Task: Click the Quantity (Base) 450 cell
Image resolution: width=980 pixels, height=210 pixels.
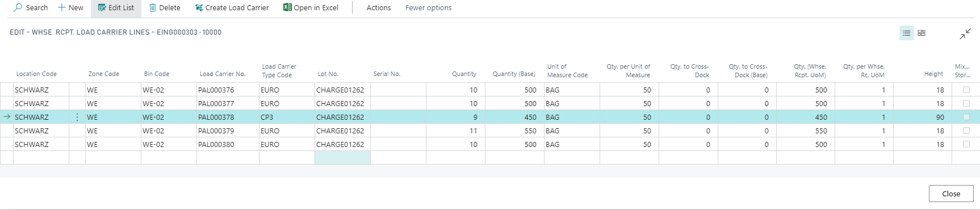Action: pyautogui.click(x=514, y=117)
